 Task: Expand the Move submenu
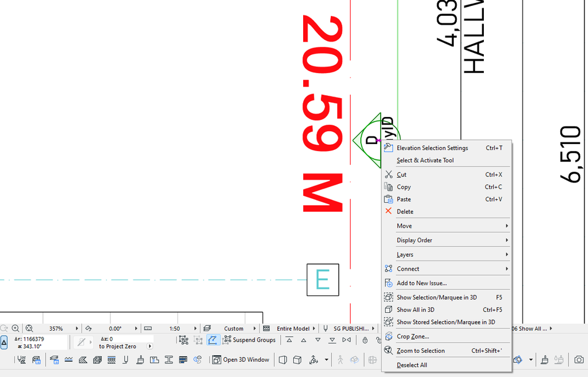447,226
